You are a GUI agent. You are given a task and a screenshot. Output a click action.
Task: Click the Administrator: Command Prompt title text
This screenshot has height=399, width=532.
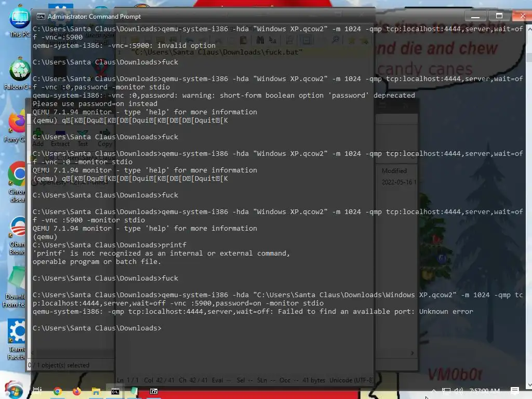pyautogui.click(x=94, y=17)
